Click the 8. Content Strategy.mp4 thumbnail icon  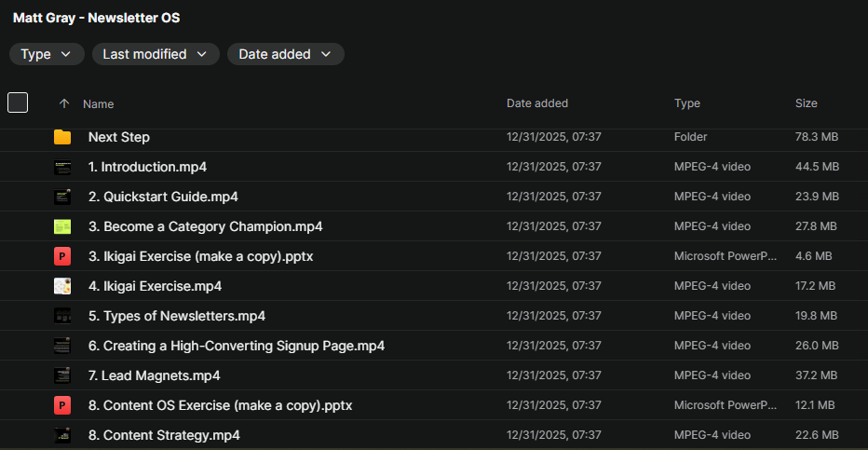point(62,435)
